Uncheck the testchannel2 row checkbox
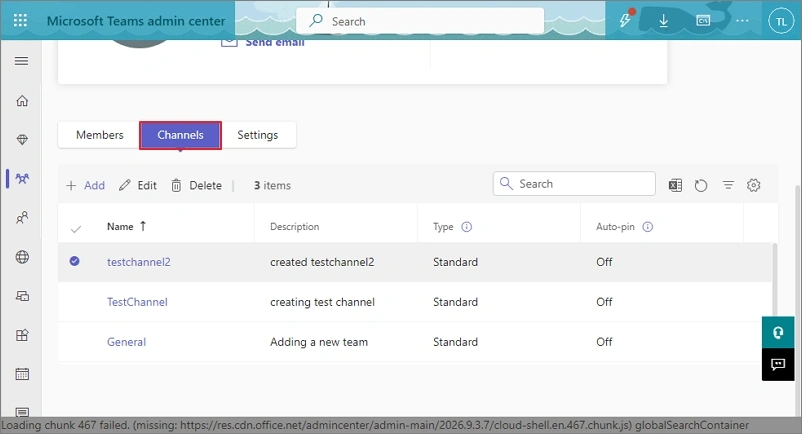Screen dimensions: 802x434 [75, 261]
